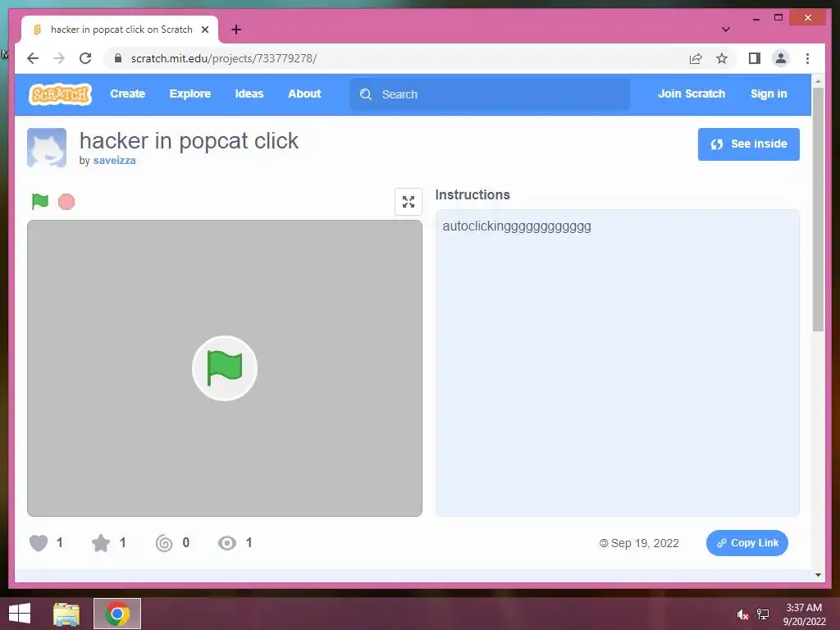This screenshot has width=840, height=630.
Task: Copy the project link
Action: coord(746,543)
